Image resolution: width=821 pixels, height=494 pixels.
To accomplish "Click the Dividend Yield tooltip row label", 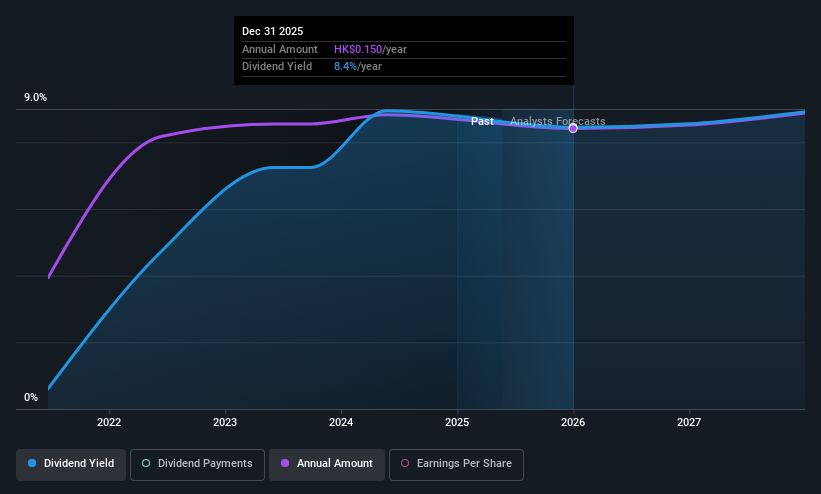I will (x=277, y=67).
